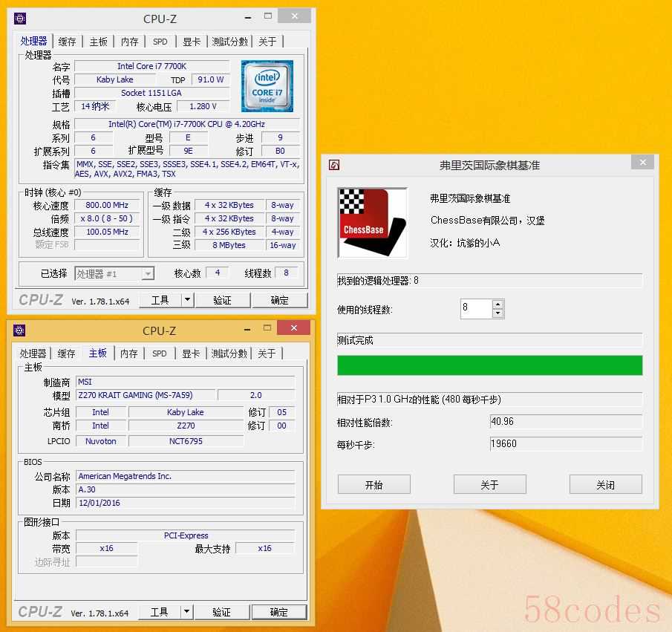Select 显卡 tab in bottom CPU-Z window
This screenshot has width=672, height=632.
[x=191, y=354]
